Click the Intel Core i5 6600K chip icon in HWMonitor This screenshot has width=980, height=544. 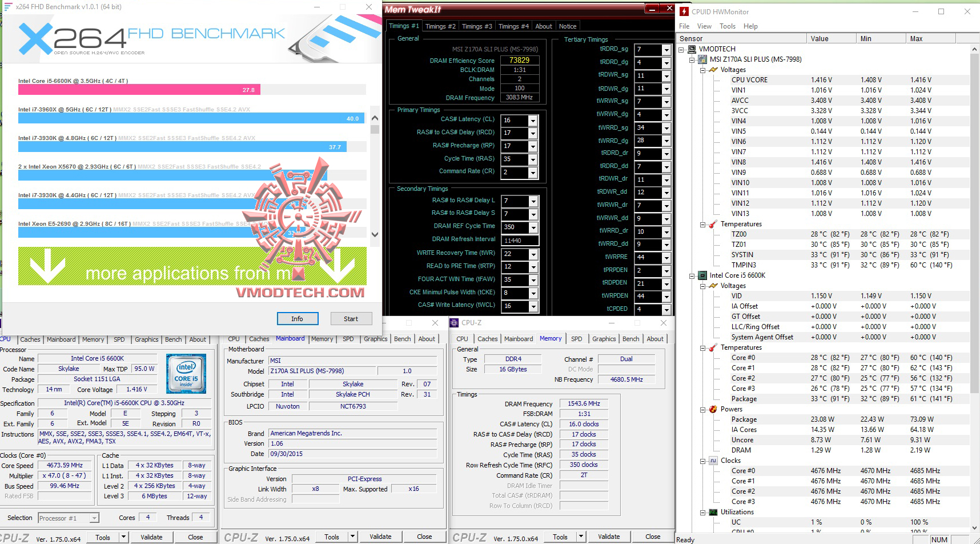point(702,275)
